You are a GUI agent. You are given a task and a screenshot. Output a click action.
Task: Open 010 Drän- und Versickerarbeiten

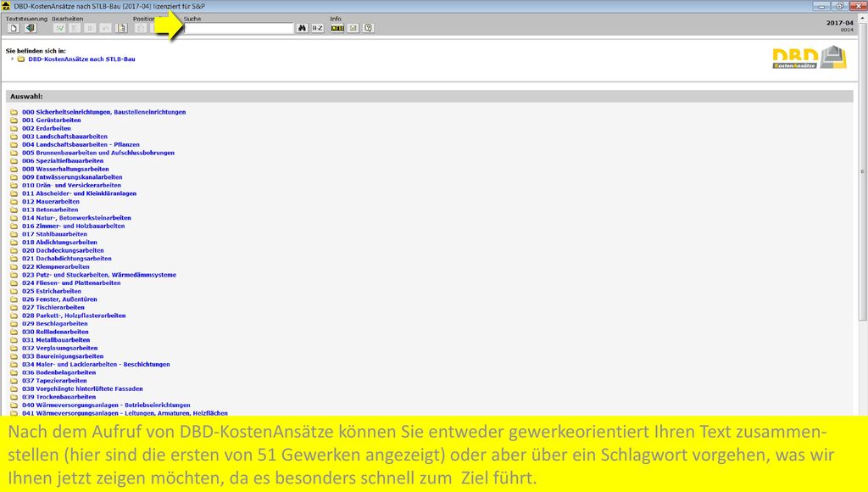71,186
